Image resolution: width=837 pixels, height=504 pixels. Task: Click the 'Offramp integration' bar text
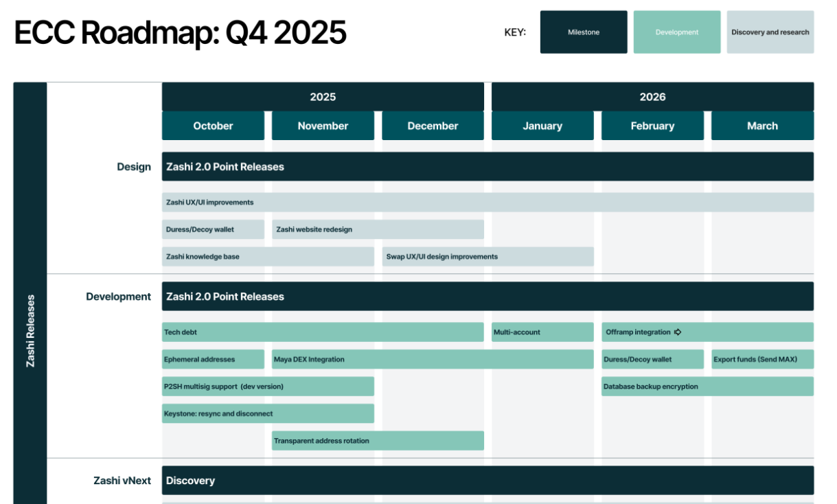[638, 332]
